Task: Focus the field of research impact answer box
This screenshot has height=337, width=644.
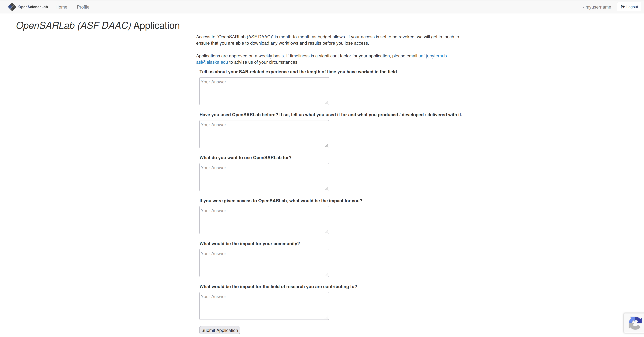Action: [264, 306]
